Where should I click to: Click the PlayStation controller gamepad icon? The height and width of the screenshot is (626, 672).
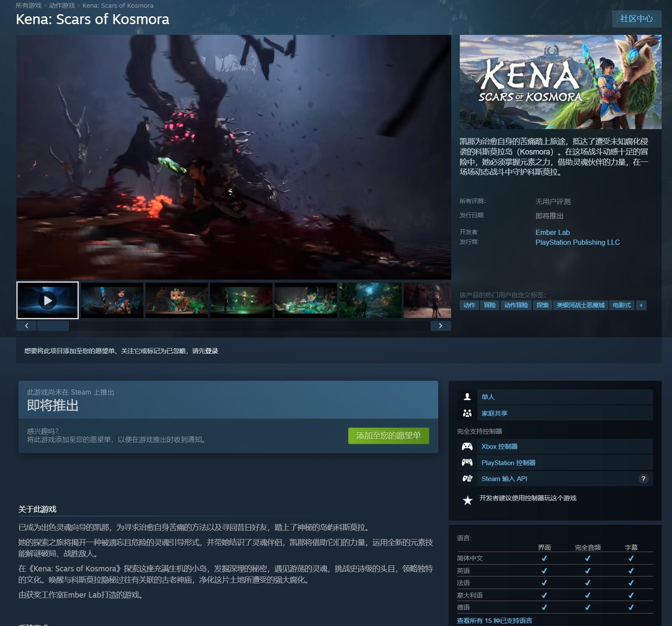coord(467,463)
